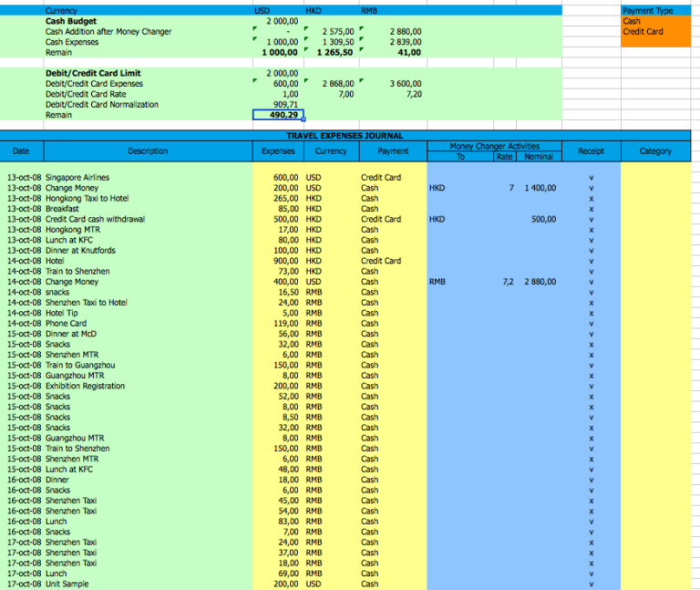Click the Payment column header
Image resolution: width=700 pixels, height=590 pixels.
393,151
